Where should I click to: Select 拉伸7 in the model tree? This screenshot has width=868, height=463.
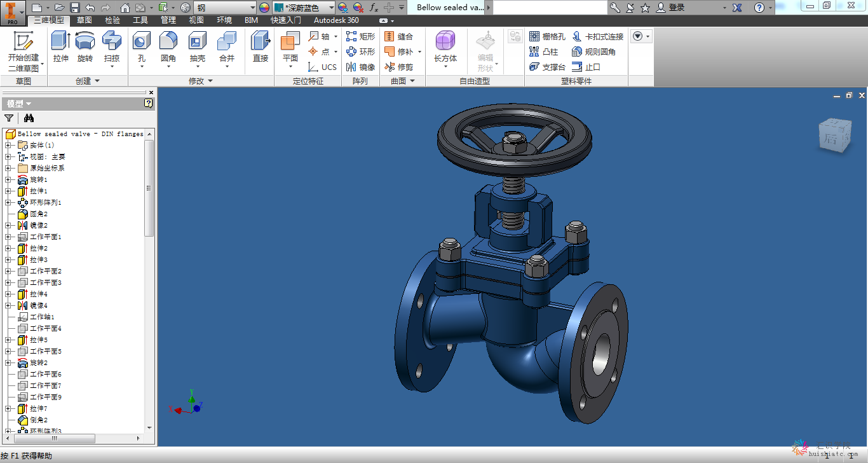[x=38, y=408]
